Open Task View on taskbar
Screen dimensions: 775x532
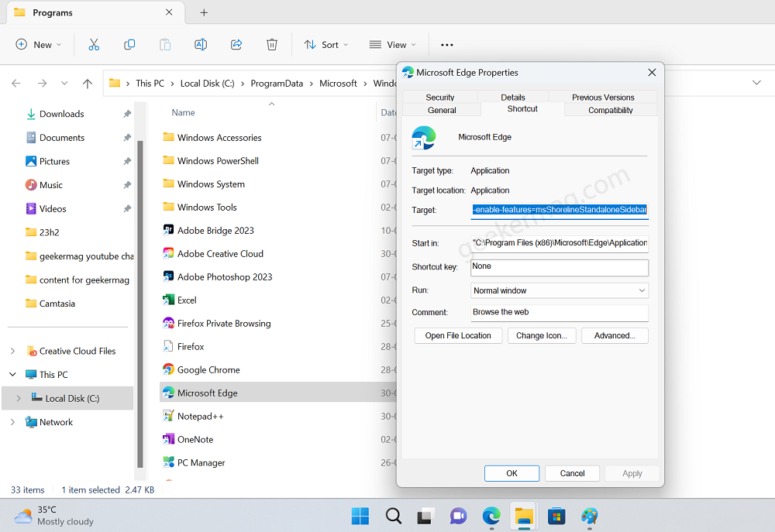point(425,517)
